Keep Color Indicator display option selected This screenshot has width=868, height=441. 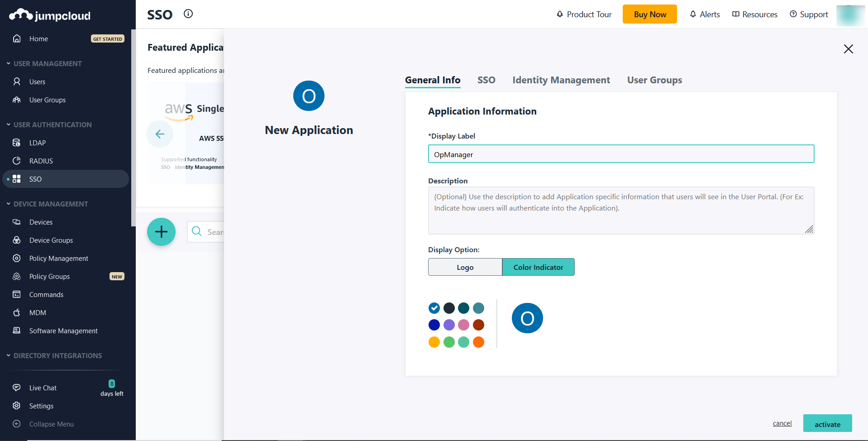[538, 267]
